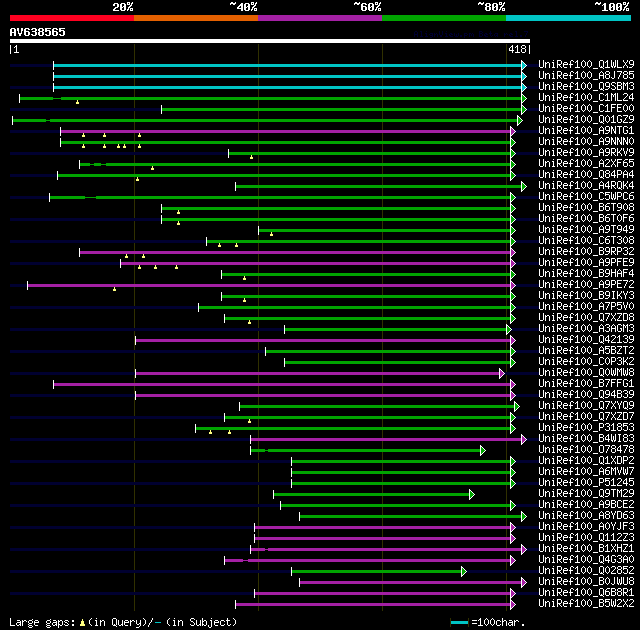This screenshot has height=630, width=640.
Task: Click the UniRef100_B7FFG1 label
Action: coord(586,384)
